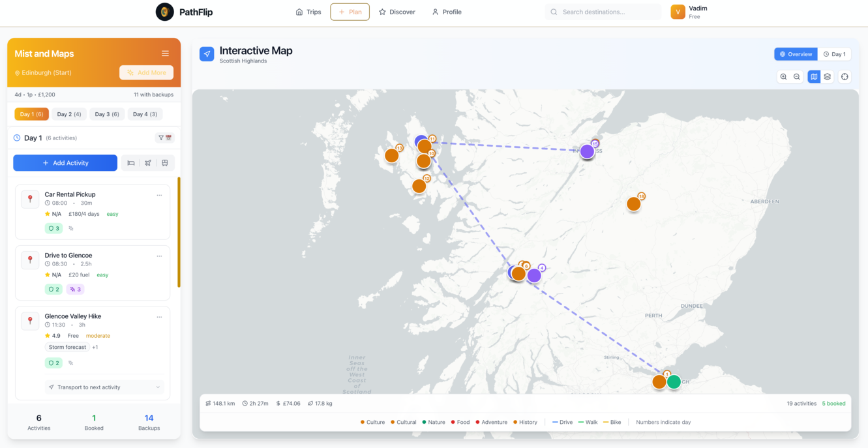Image resolution: width=868 pixels, height=448 pixels.
Task: Open Drive to Glencoe options menu
Action: 159,256
